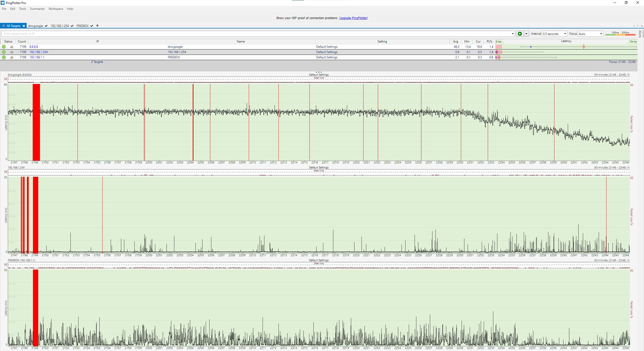Click green status dot of dns.google row
The height and width of the screenshot is (351, 644).
point(4,47)
